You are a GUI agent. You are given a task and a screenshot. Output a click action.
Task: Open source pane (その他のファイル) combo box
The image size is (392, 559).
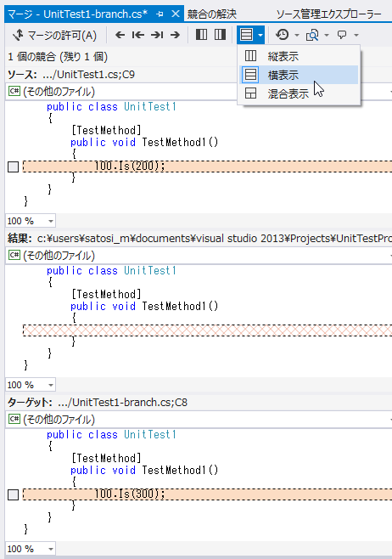[199, 92]
